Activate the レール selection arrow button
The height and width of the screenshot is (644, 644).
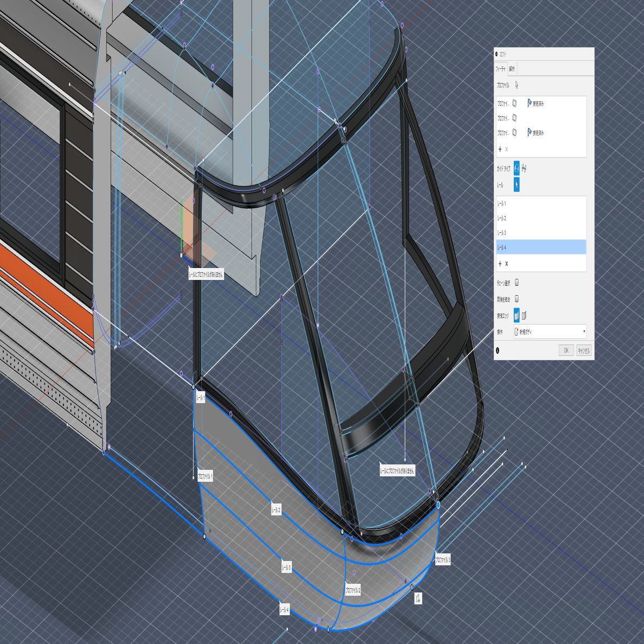click(x=517, y=184)
